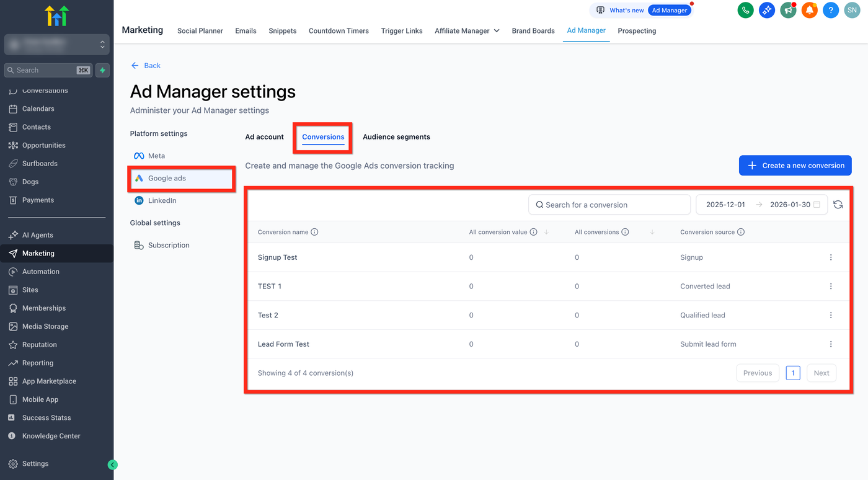Open the date range picker
The width and height of the screenshot is (868, 480).
pyautogui.click(x=761, y=205)
